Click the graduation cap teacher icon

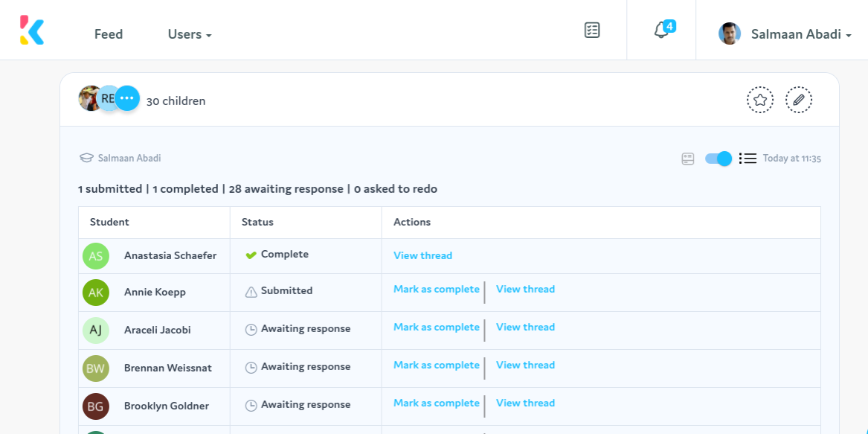pos(86,158)
